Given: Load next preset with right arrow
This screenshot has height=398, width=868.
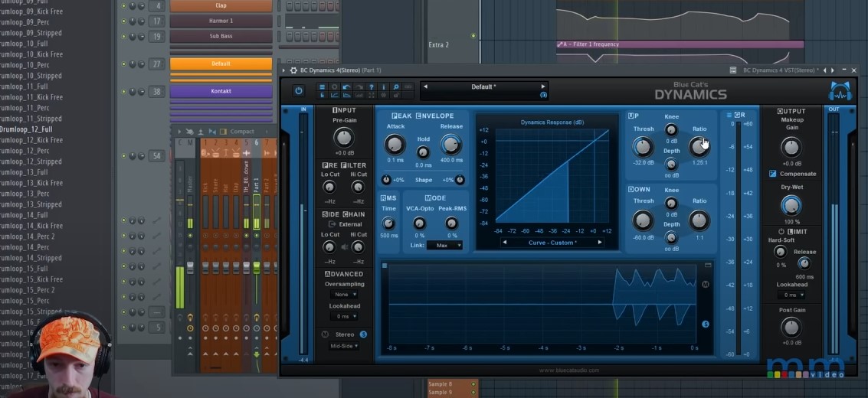Looking at the screenshot, I should coord(543,86).
